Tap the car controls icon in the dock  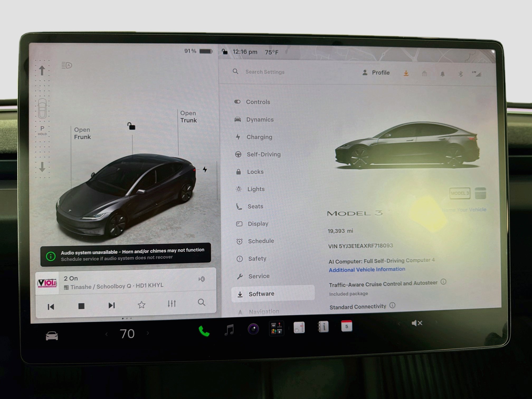(52, 336)
